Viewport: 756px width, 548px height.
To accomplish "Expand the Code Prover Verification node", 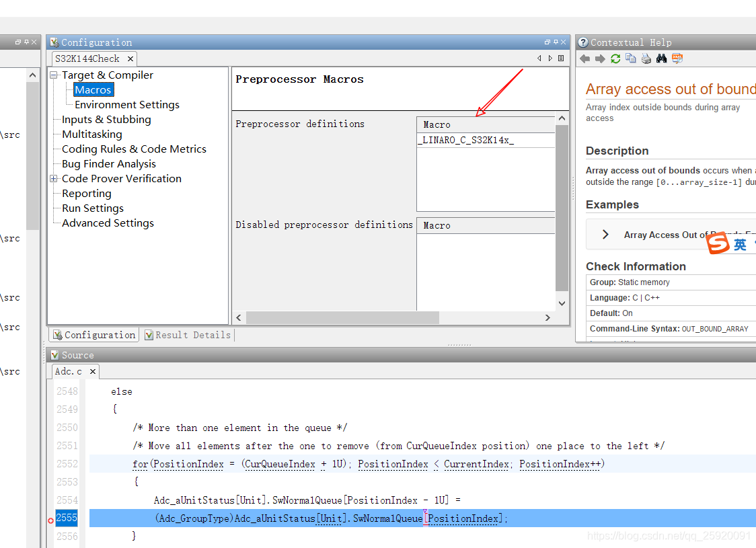I will pos(54,178).
